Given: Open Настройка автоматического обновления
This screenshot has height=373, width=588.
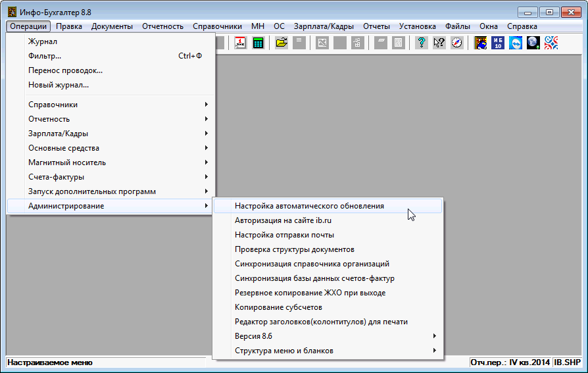Looking at the screenshot, I should (x=328, y=206).
